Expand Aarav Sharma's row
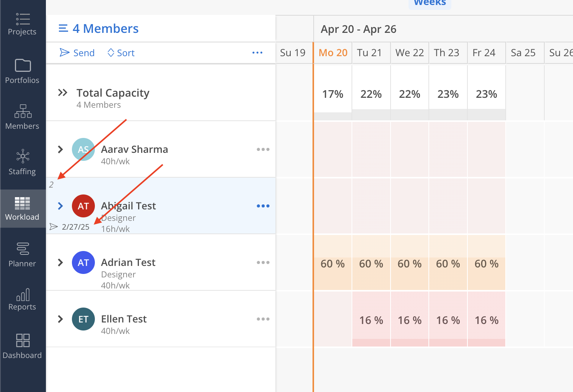Image resolution: width=573 pixels, height=392 pixels. [60, 149]
